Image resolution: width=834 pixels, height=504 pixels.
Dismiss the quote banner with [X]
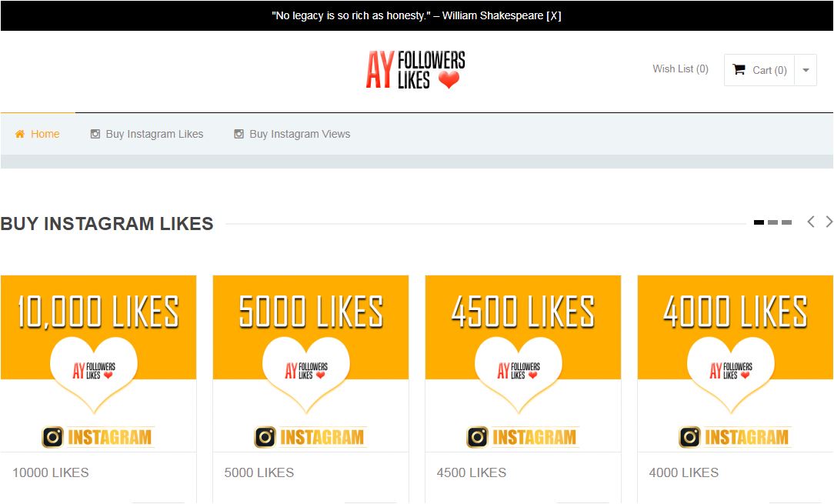tap(553, 15)
